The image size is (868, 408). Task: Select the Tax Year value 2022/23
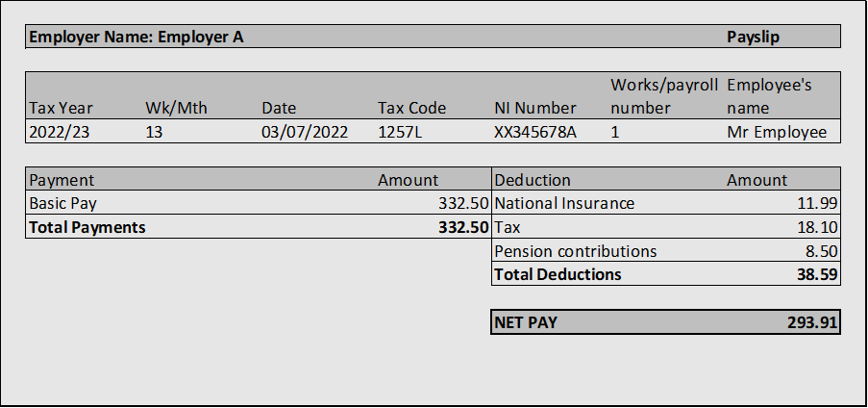pos(59,132)
